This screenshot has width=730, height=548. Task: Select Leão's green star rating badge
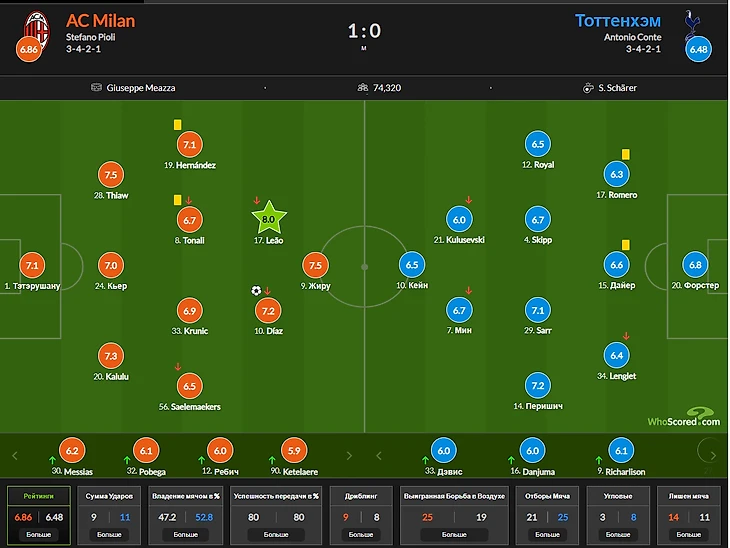tap(269, 218)
